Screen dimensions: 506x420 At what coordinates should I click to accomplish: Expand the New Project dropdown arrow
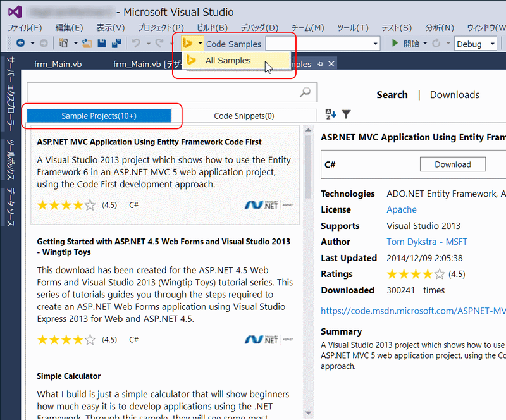click(75, 43)
